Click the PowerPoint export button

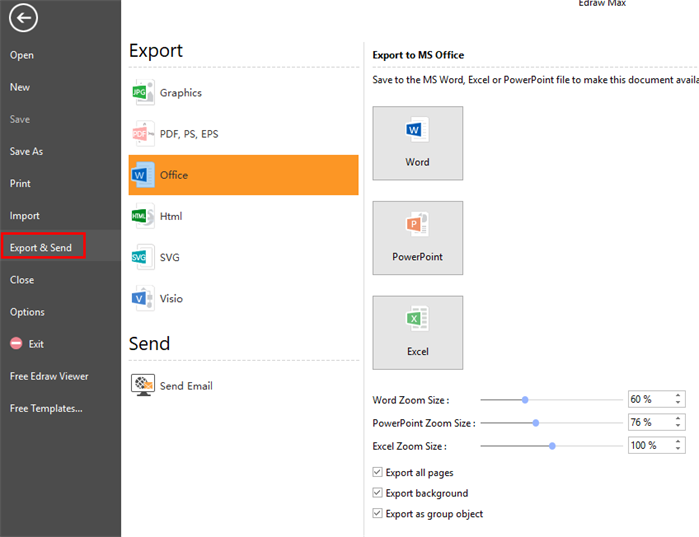(417, 238)
